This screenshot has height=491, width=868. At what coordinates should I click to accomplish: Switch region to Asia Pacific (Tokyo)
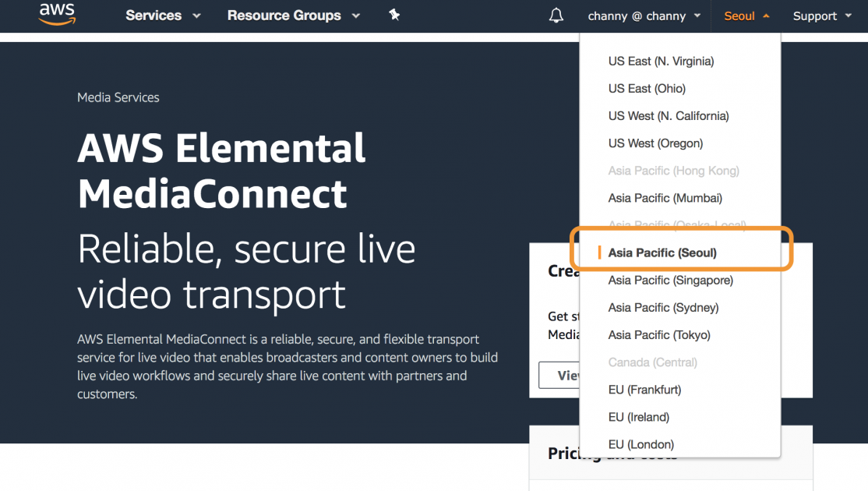[x=658, y=334]
